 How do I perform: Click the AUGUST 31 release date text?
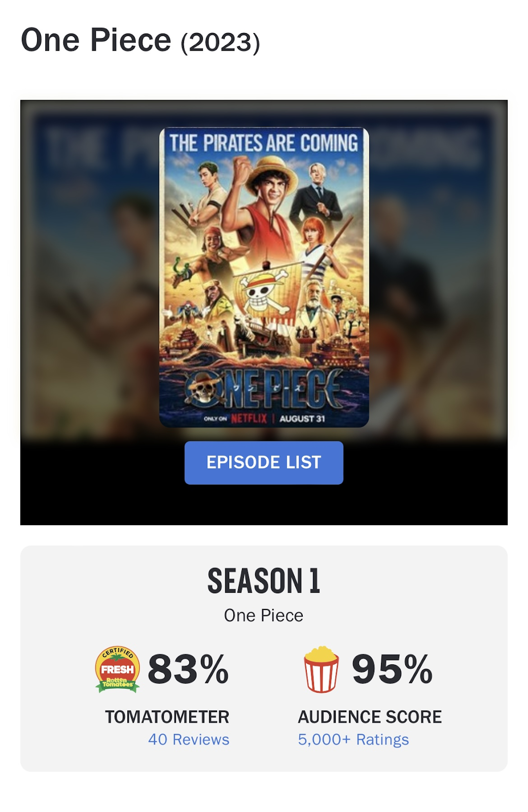point(302,419)
